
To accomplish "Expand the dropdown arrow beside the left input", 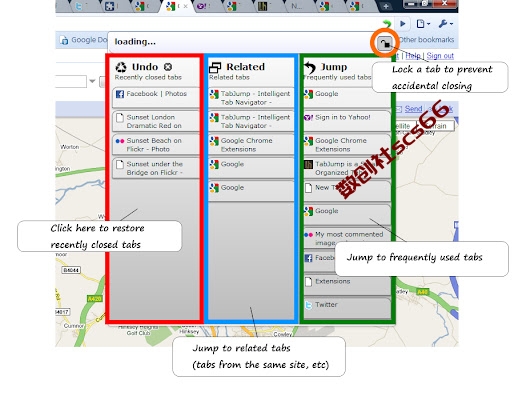I will (x=93, y=81).
